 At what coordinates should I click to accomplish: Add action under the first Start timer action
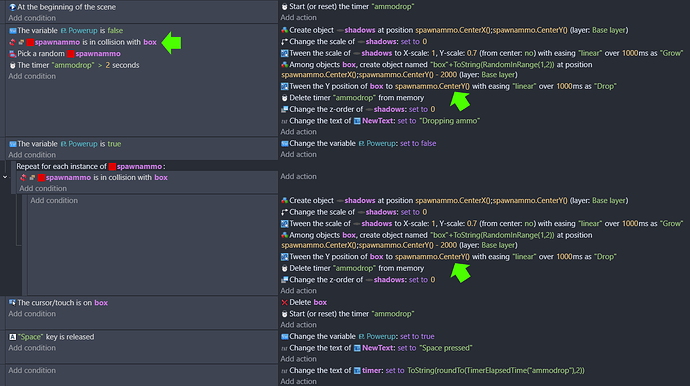click(x=298, y=18)
